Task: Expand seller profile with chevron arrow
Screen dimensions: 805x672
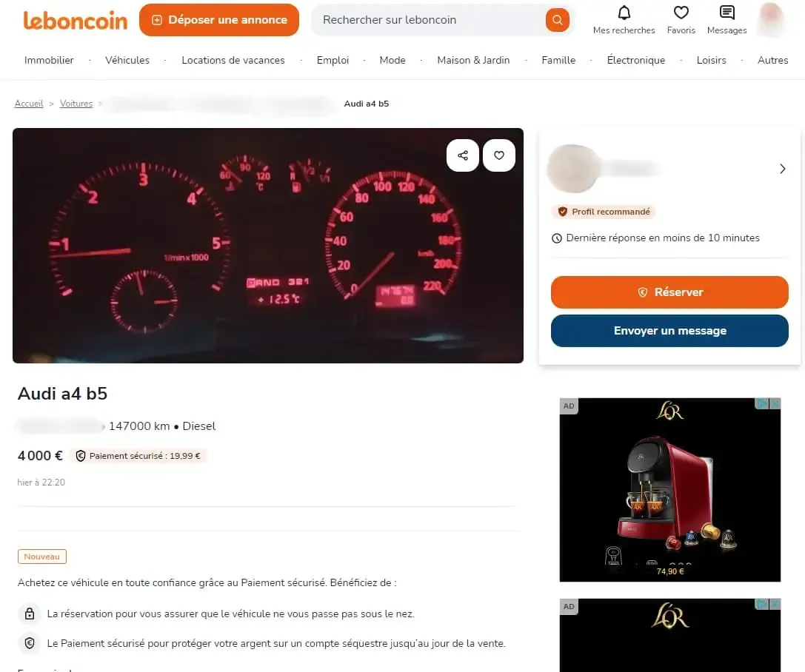Action: tap(782, 169)
